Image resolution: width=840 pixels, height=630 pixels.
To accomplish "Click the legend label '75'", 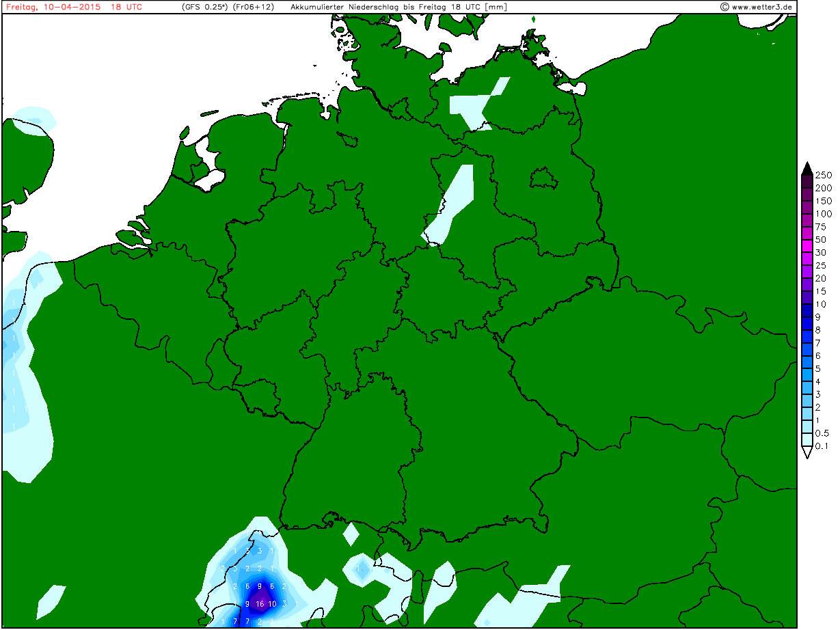I will click(821, 227).
